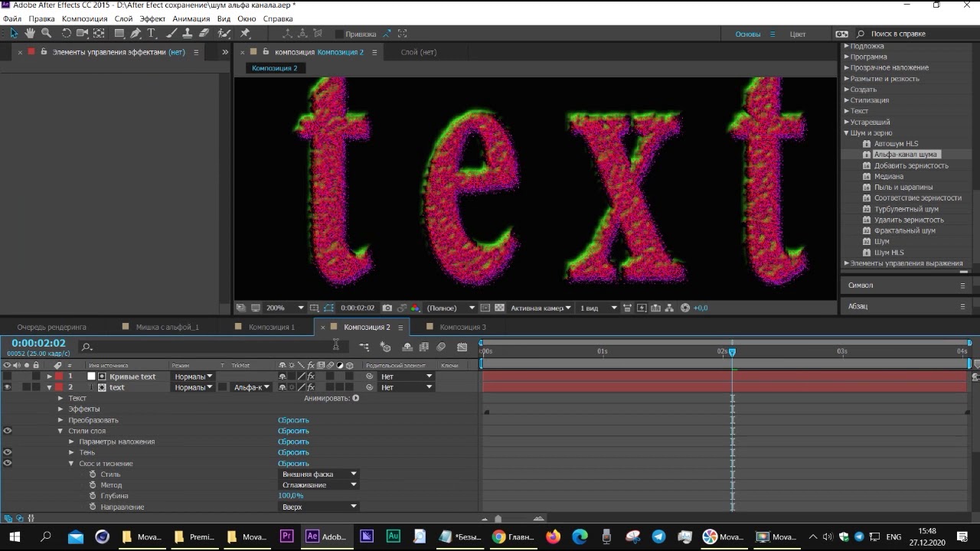Open the composition mini-flowchart icon
This screenshot has height=551, width=980.
[x=364, y=347]
